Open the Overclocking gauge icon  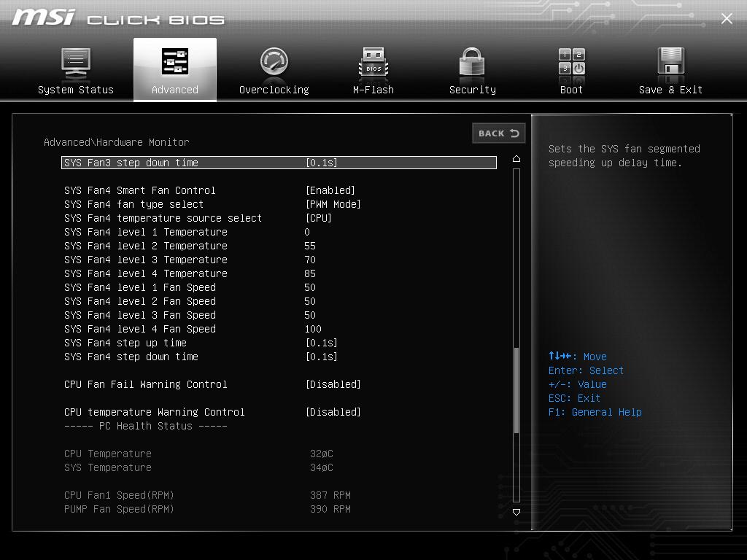coord(274,61)
